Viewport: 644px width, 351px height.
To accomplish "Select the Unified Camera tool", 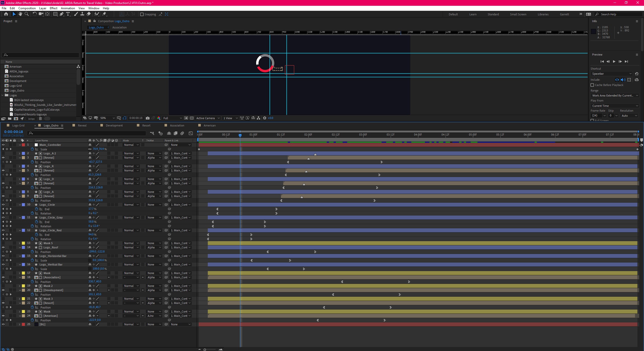I will click(41, 14).
